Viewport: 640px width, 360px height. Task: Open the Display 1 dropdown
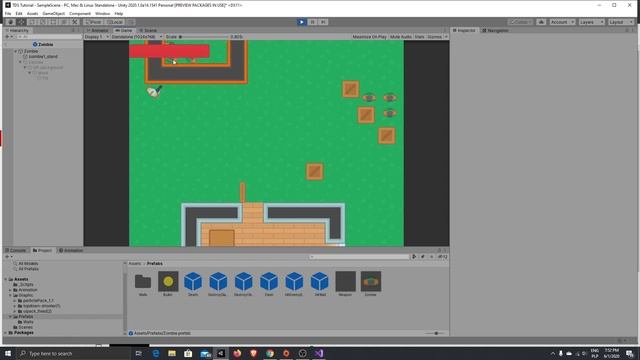(97, 37)
